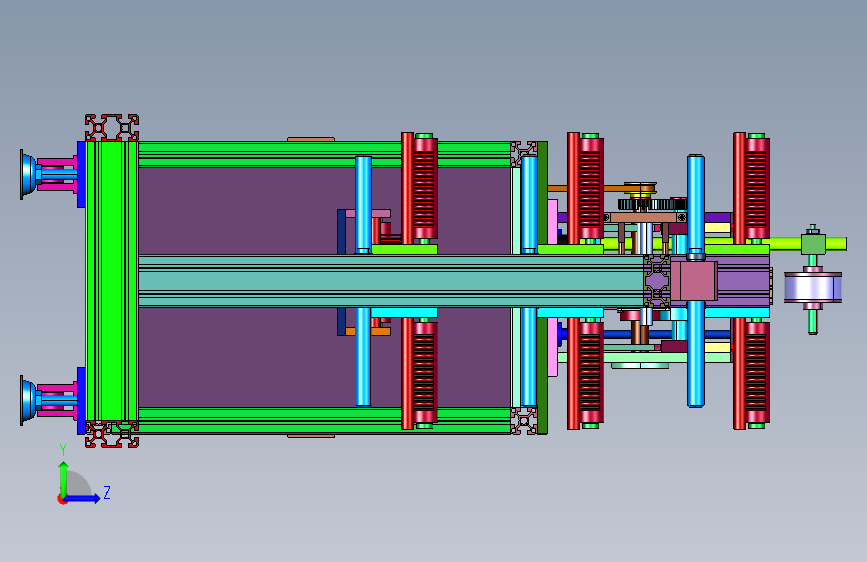867x562 pixels.
Task: Click the 'Y' axis label
Action: (63, 450)
